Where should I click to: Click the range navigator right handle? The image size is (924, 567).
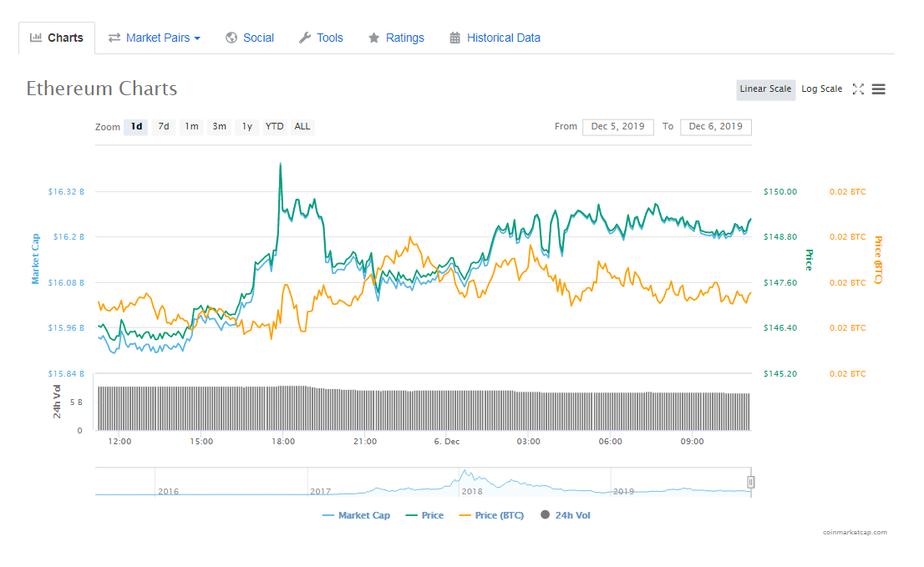(x=751, y=482)
